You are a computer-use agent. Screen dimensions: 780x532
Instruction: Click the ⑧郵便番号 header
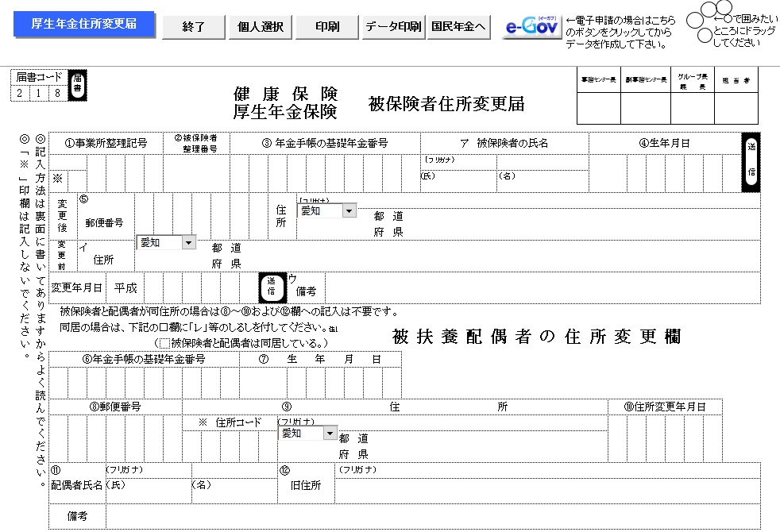(x=115, y=407)
